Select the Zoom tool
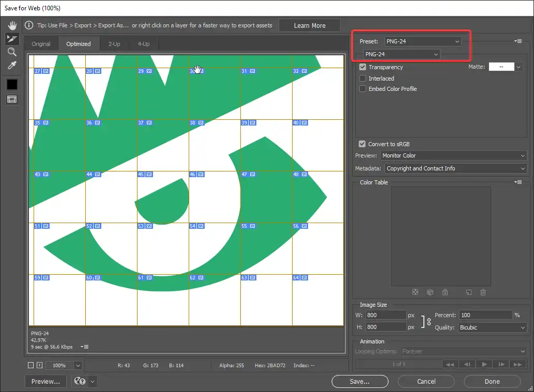This screenshot has width=534, height=392. [12, 52]
